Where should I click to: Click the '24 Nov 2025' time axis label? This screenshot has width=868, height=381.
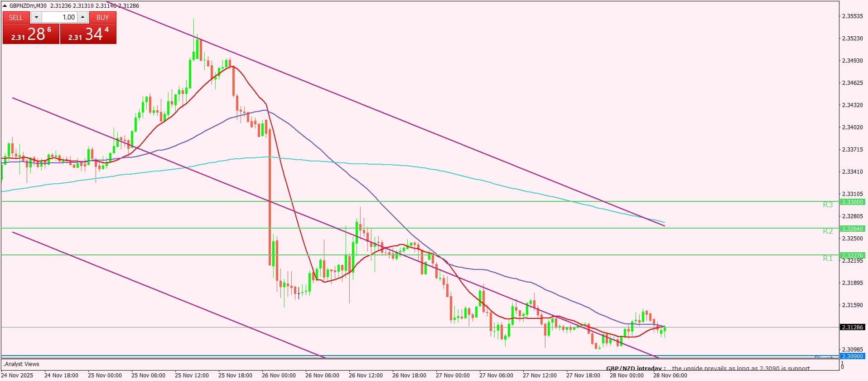(x=18, y=376)
